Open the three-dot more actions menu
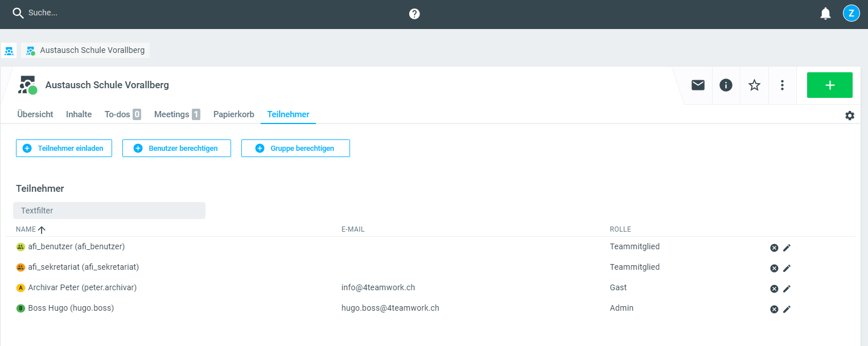Image resolution: width=868 pixels, height=346 pixels. 782,85
